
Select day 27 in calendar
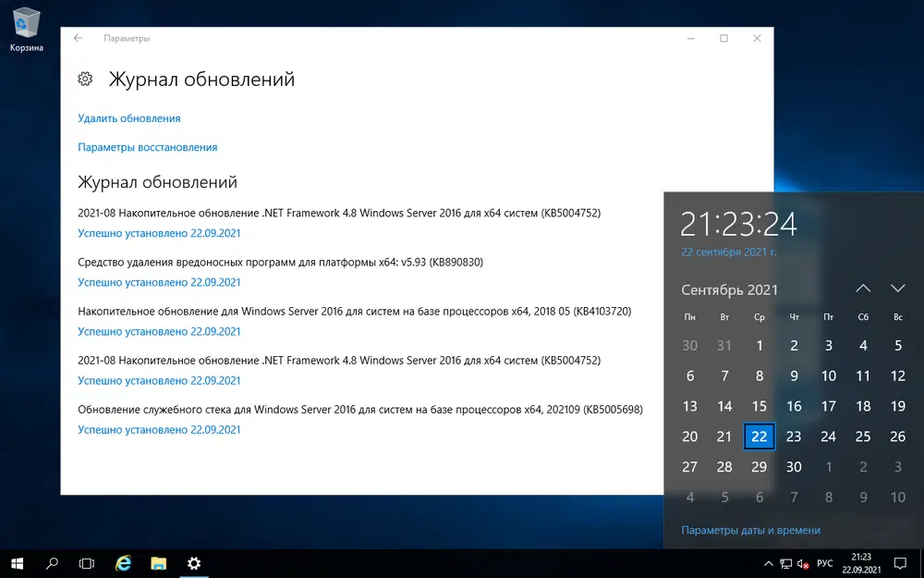(x=690, y=466)
